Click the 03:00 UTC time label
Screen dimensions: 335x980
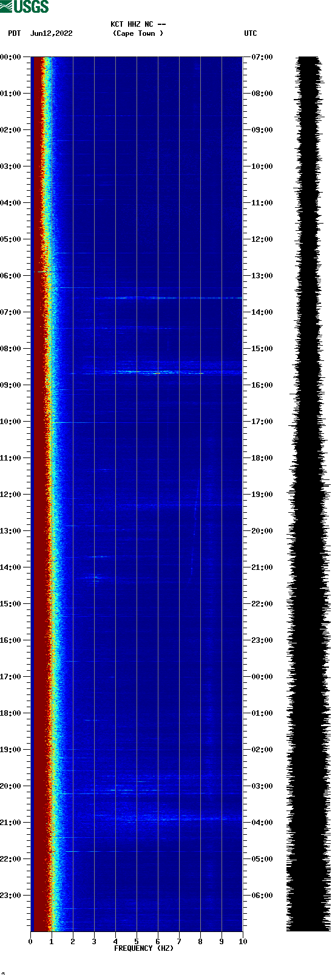click(x=262, y=786)
